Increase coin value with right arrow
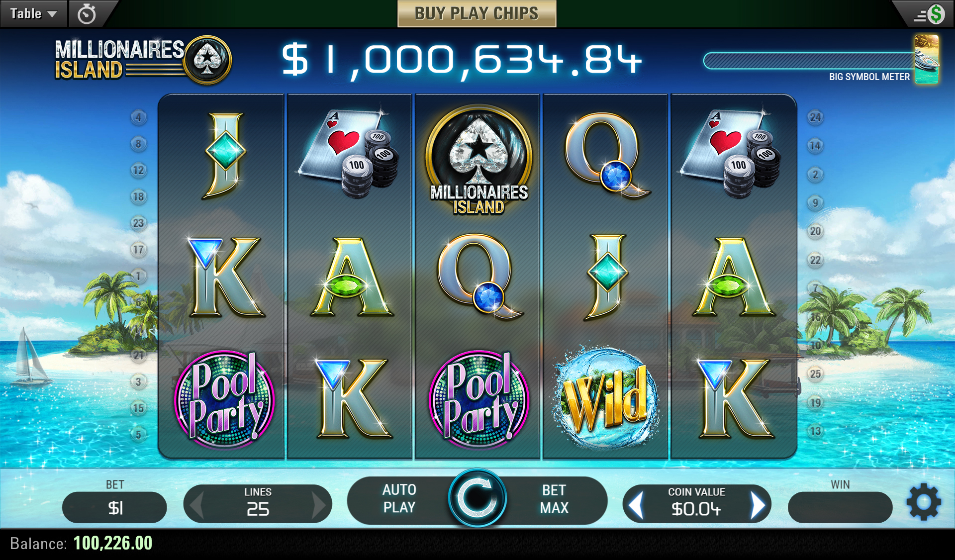Image resolution: width=955 pixels, height=560 pixels. (x=757, y=505)
